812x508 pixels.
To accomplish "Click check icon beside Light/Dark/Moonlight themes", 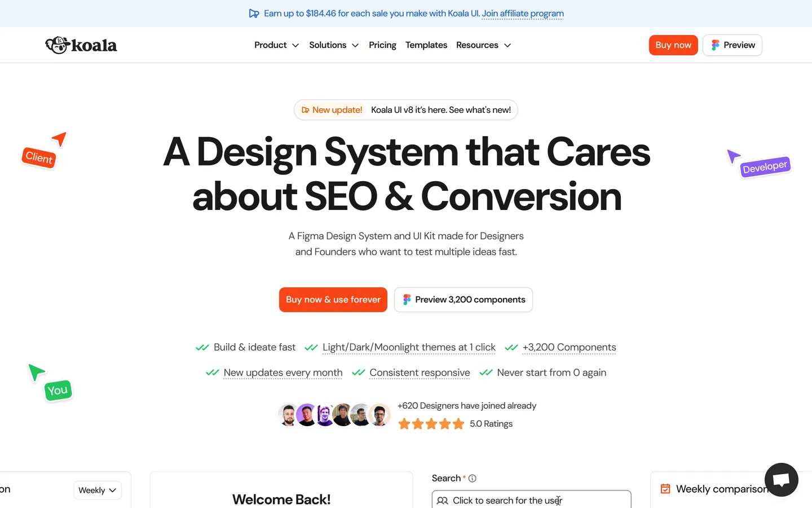I will pos(311,348).
